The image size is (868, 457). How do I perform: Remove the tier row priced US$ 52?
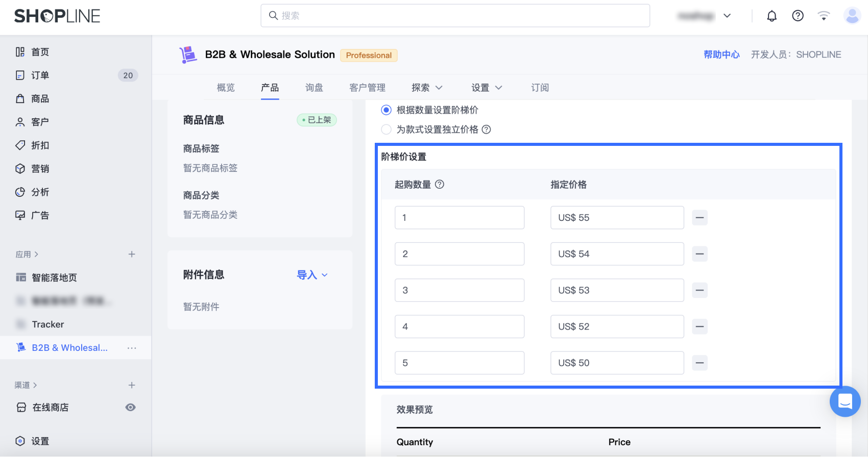(700, 326)
